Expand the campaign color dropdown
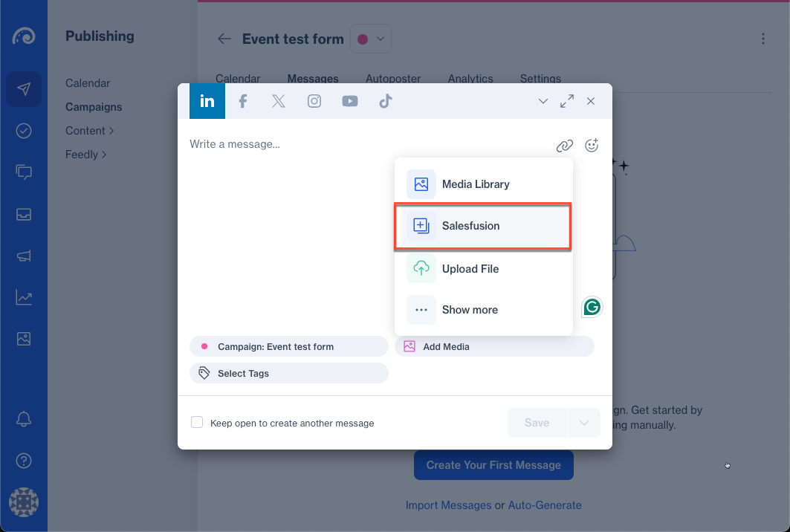Viewport: 790px width, 532px height. pos(371,39)
